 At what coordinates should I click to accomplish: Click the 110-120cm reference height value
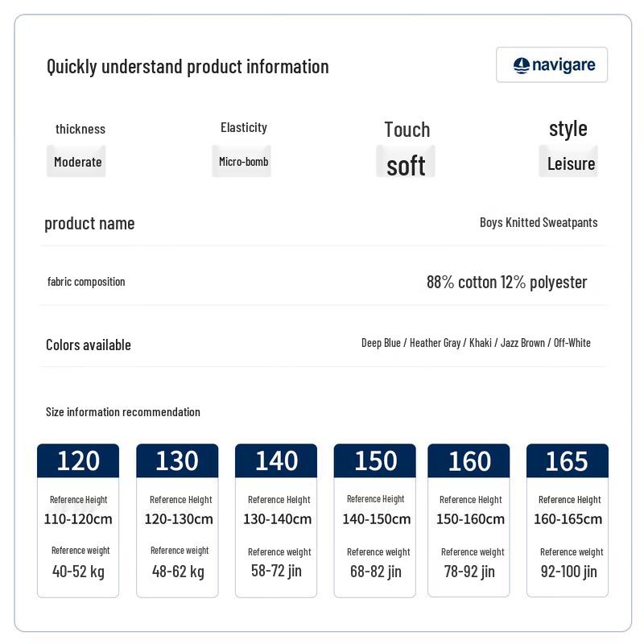[78, 519]
